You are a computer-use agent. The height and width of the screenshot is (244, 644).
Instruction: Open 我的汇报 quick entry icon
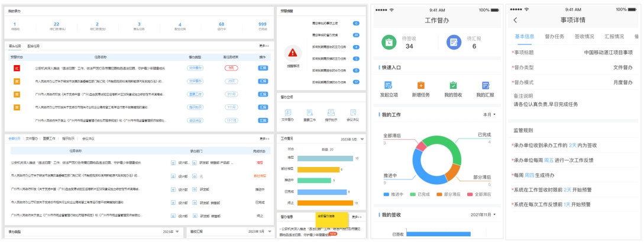486,85
